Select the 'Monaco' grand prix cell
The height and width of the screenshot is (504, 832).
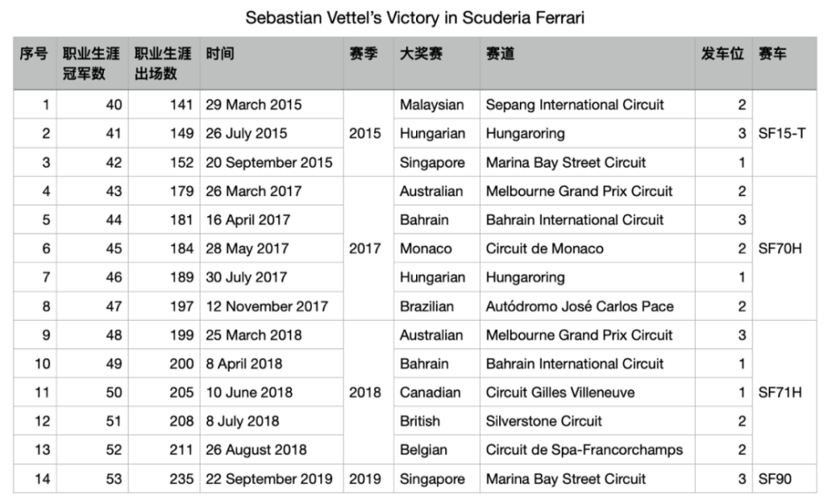(x=426, y=249)
